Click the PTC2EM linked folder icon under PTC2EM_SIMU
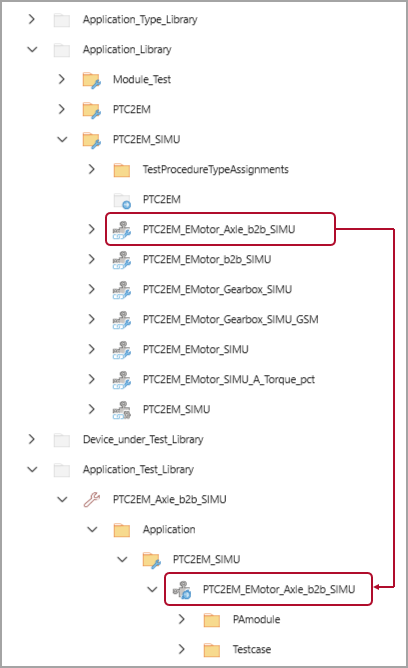 (122, 200)
